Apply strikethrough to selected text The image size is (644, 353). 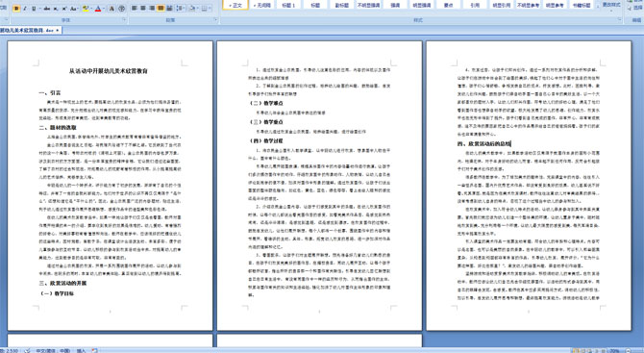pyautogui.click(x=47, y=9)
